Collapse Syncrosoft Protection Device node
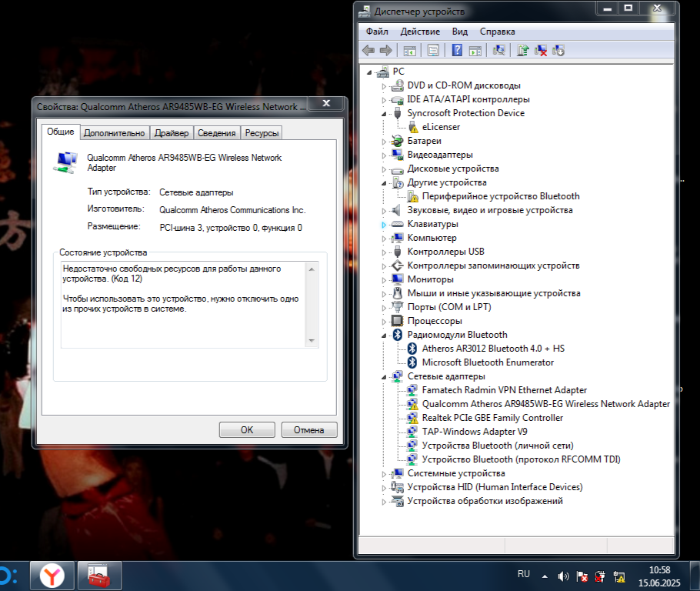This screenshot has height=591, width=700. pyautogui.click(x=384, y=114)
